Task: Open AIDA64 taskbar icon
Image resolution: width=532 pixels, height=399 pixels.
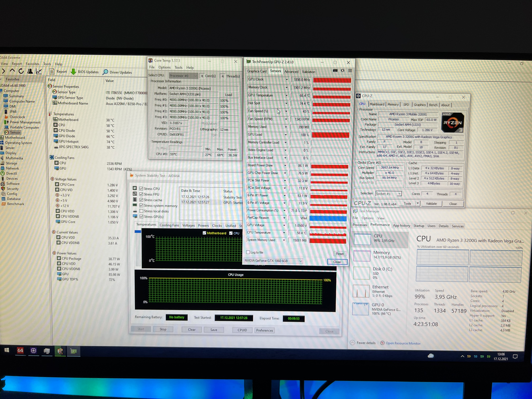Action: (20, 351)
